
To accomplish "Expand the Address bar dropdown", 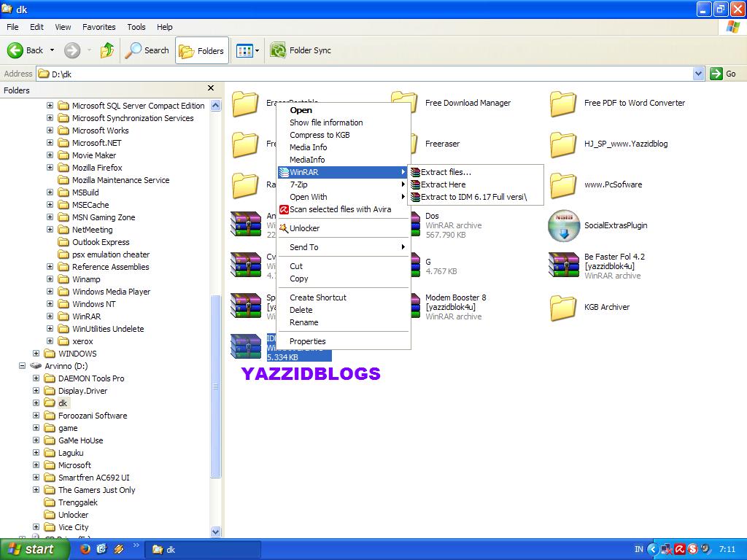I will [x=698, y=74].
